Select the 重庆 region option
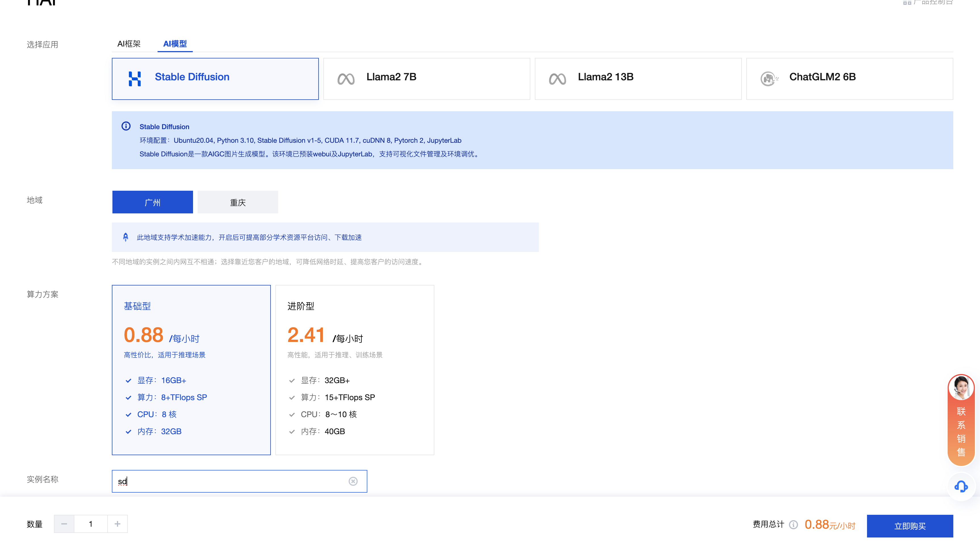Viewport: 980px width, 546px height. [x=238, y=202]
